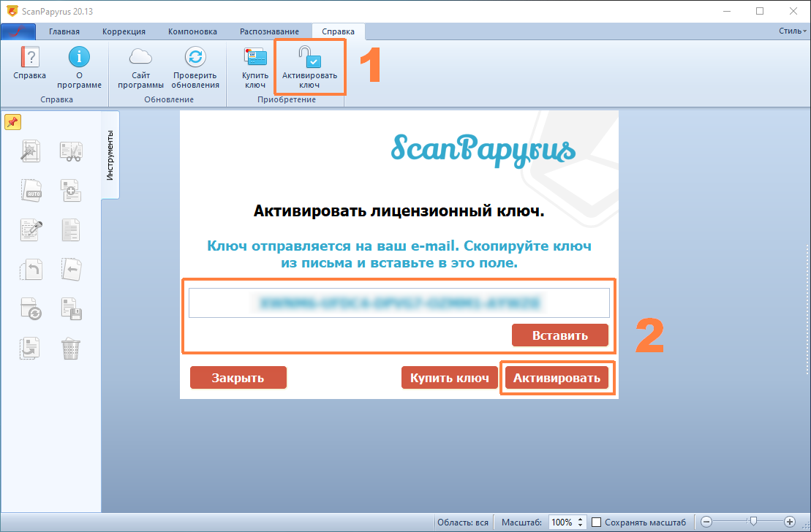
Task: Click the zoom out minus button
Action: point(707,522)
